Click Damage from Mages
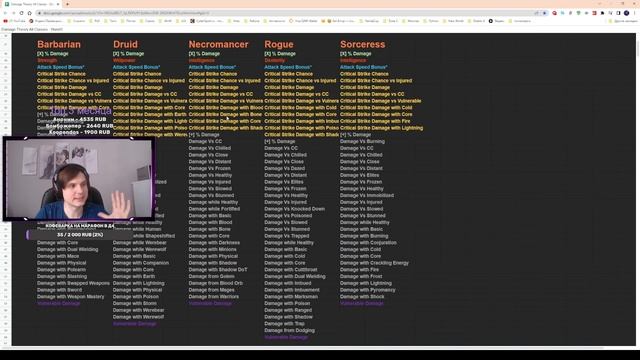 pyautogui.click(x=211, y=290)
